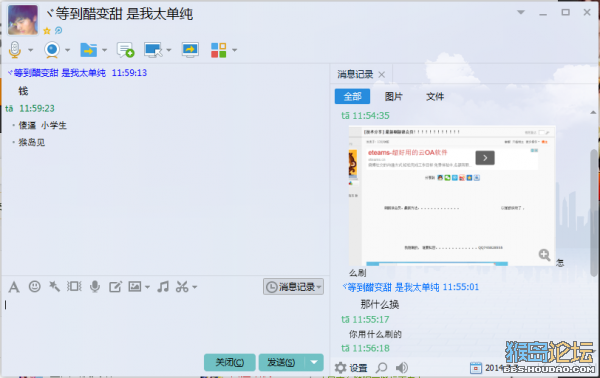Screen dimensions: 600x378
Task: Click the chat message 钱
Action: (23, 91)
